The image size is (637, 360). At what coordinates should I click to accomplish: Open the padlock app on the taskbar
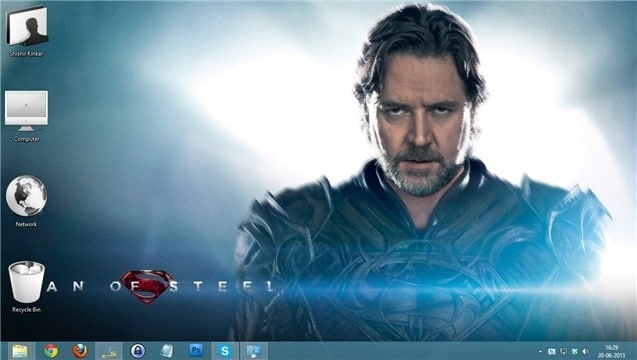(x=138, y=351)
